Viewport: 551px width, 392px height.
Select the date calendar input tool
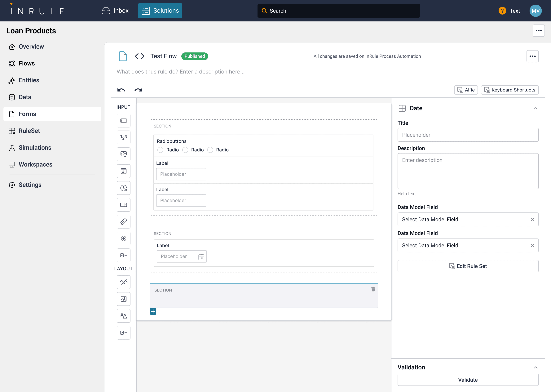(x=124, y=171)
